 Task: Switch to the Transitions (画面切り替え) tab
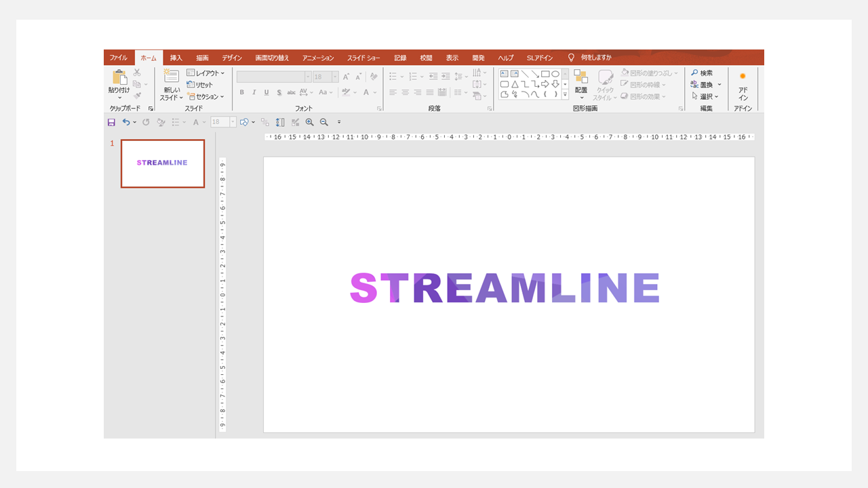tap(272, 58)
